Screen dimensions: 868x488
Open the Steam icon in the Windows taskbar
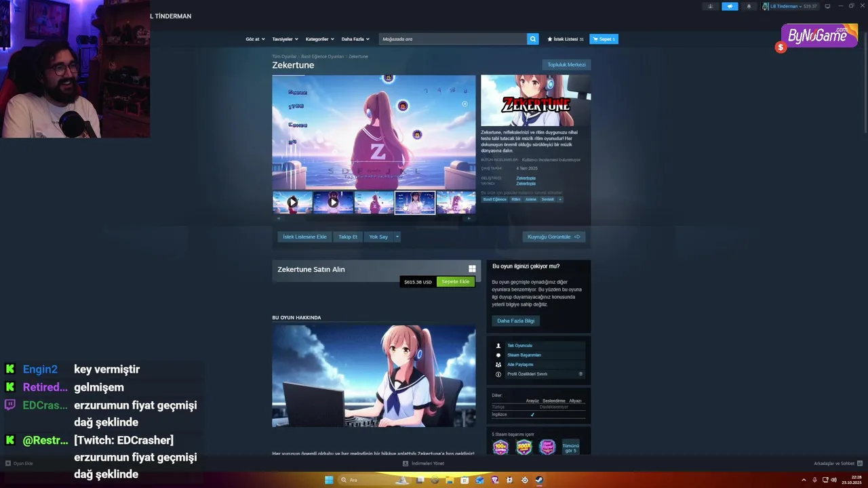[539, 480]
